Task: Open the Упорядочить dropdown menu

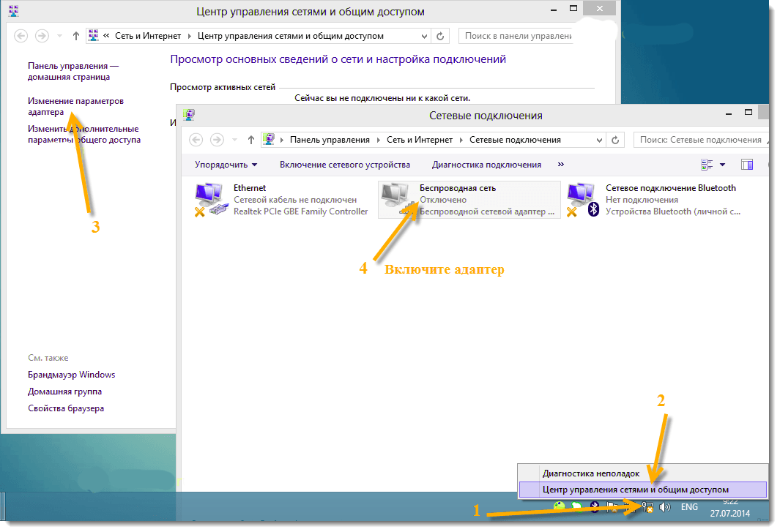Action: tap(226, 165)
